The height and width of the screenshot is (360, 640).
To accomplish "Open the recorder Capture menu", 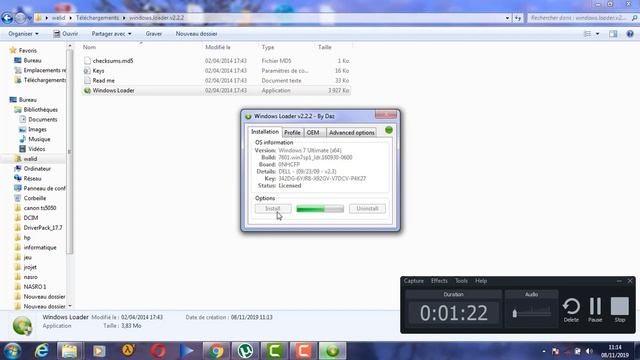I will (413, 281).
